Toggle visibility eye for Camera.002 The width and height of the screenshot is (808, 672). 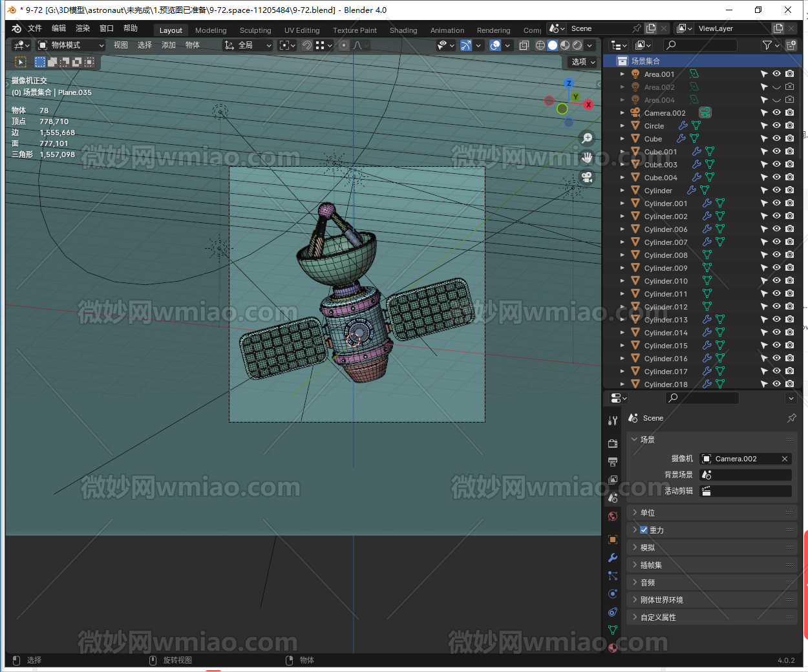(x=776, y=113)
